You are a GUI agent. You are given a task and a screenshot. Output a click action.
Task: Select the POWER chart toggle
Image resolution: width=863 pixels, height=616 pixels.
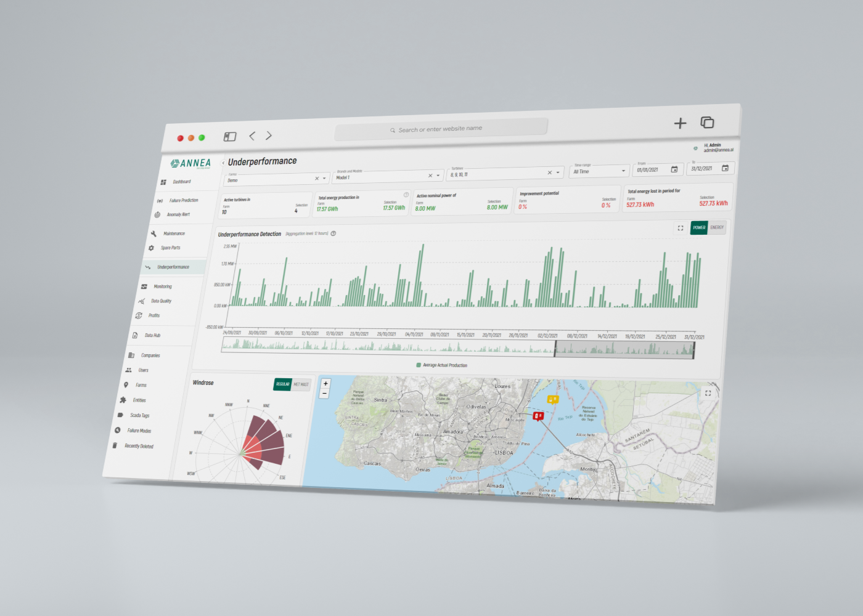click(x=699, y=227)
